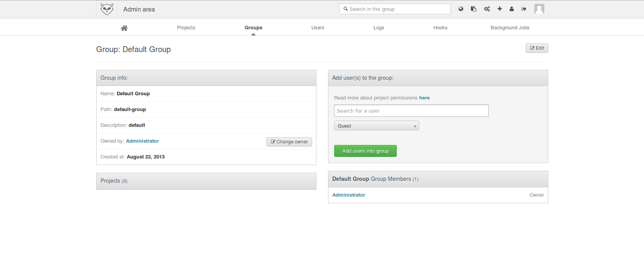Open the Background Jobs tab

(x=510, y=28)
